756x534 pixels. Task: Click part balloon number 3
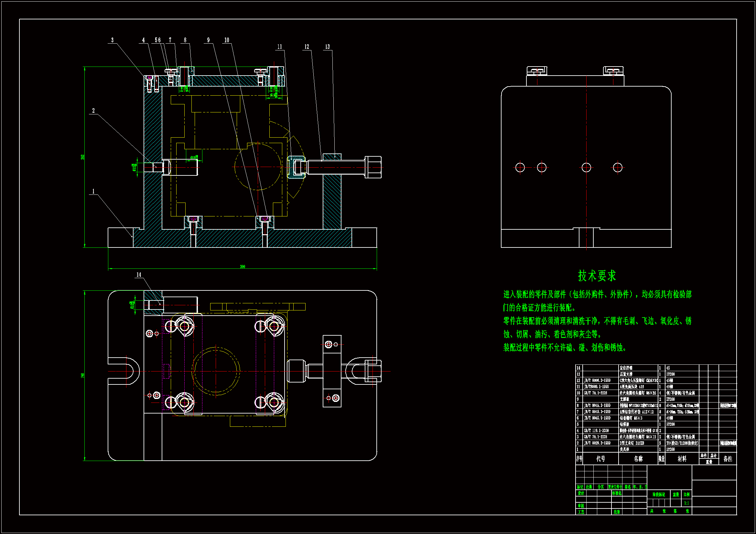tap(112, 40)
